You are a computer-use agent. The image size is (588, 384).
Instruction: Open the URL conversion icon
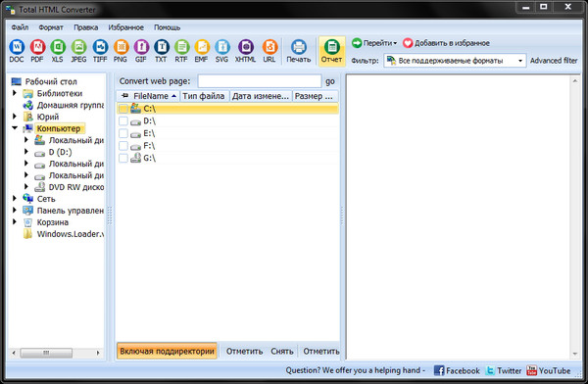click(269, 48)
